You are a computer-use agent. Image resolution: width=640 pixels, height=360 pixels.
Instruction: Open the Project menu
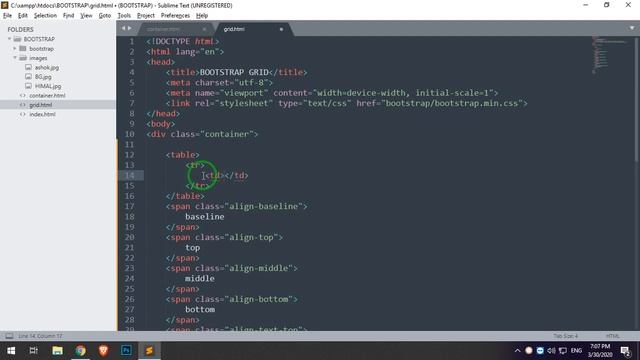(146, 16)
